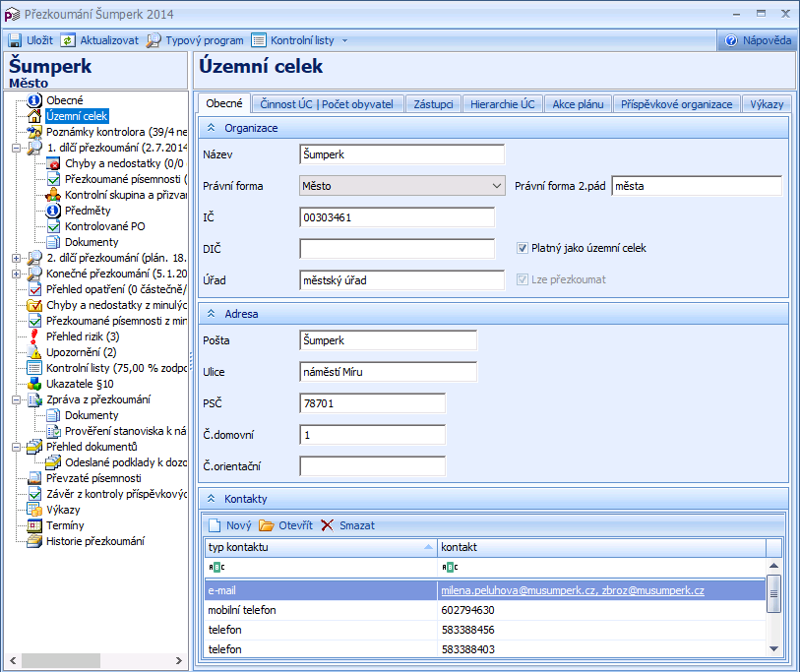Image resolution: width=800 pixels, height=672 pixels.
Task: Click the Právní forma 2.pád field
Action: [x=697, y=186]
